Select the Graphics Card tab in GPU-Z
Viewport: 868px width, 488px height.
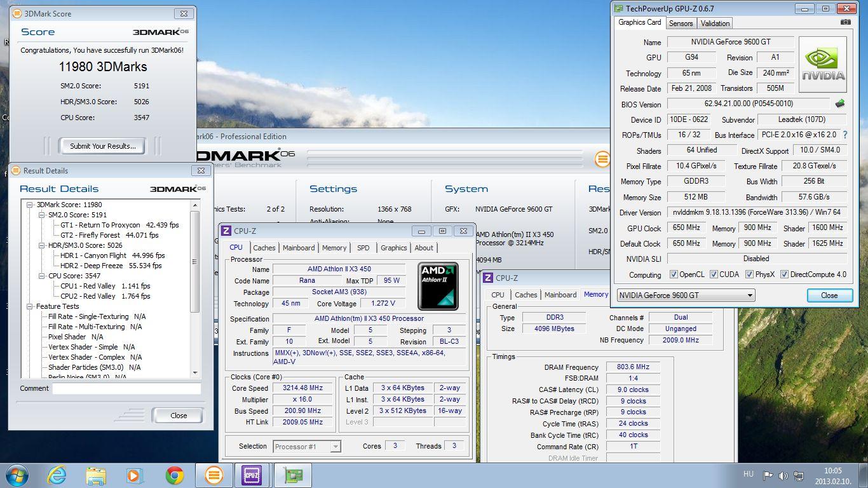click(x=639, y=22)
